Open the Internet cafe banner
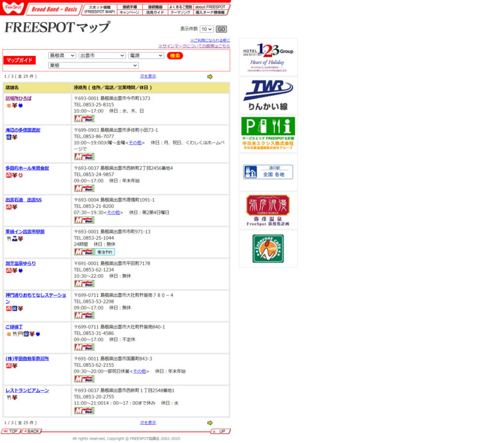The image size is (504, 443). (x=268, y=249)
